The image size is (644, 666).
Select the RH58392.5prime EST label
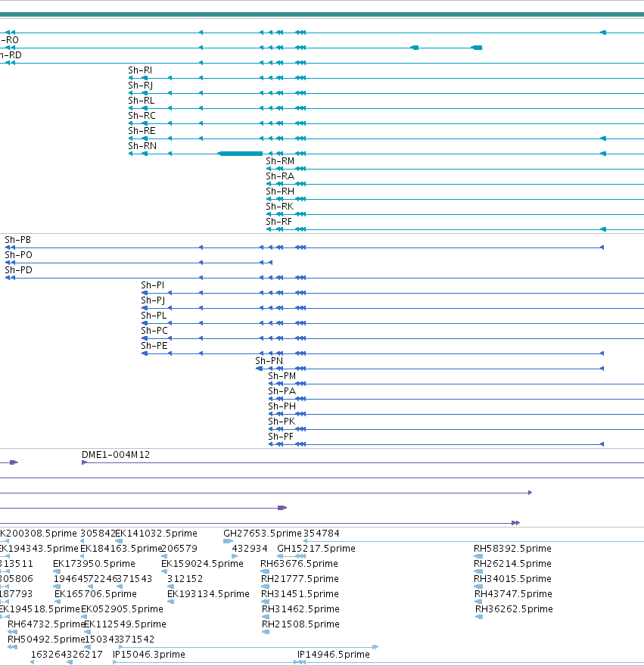pos(512,549)
